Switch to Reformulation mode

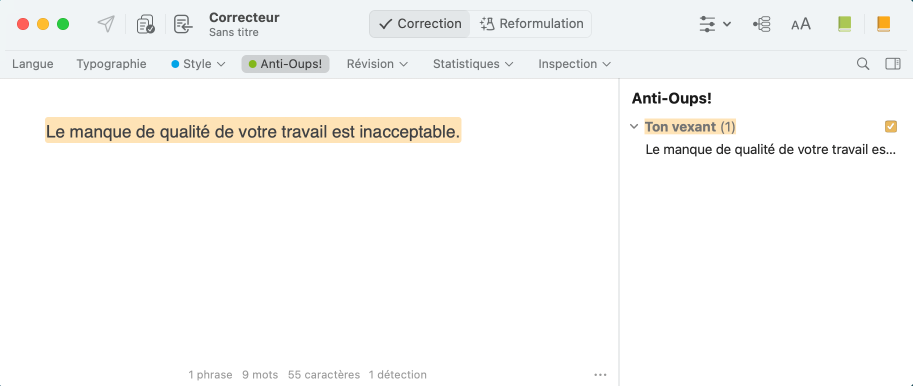point(531,24)
